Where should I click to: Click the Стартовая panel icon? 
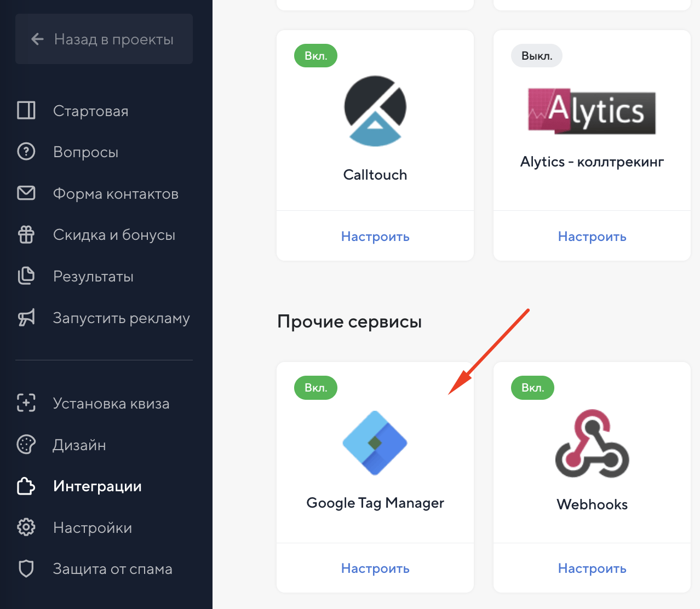[26, 110]
